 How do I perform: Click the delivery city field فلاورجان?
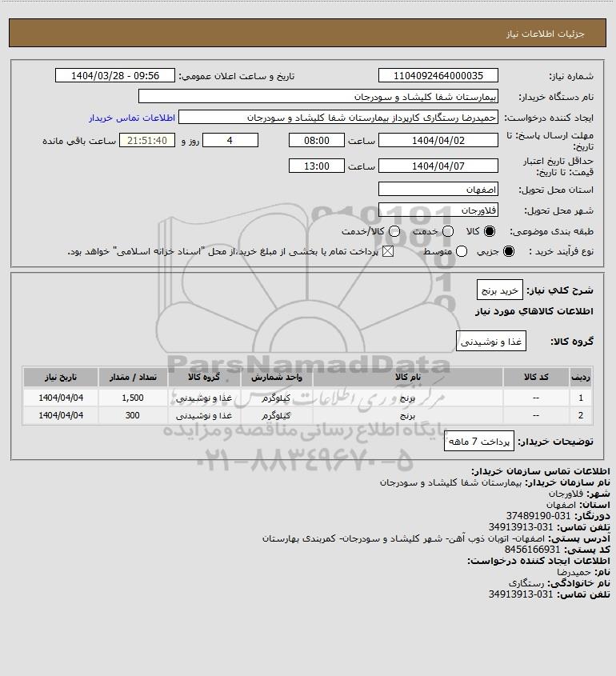point(438,210)
